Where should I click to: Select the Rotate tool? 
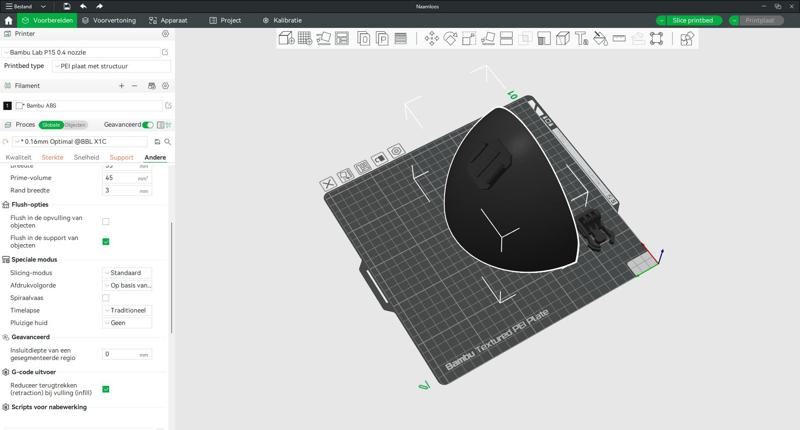coord(451,38)
